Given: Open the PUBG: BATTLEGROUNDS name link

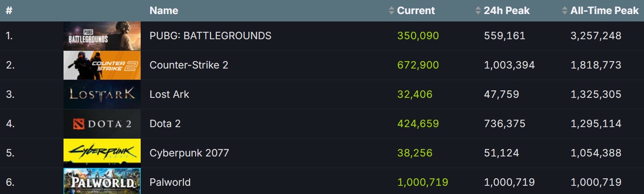Looking at the screenshot, I should coord(210,36).
